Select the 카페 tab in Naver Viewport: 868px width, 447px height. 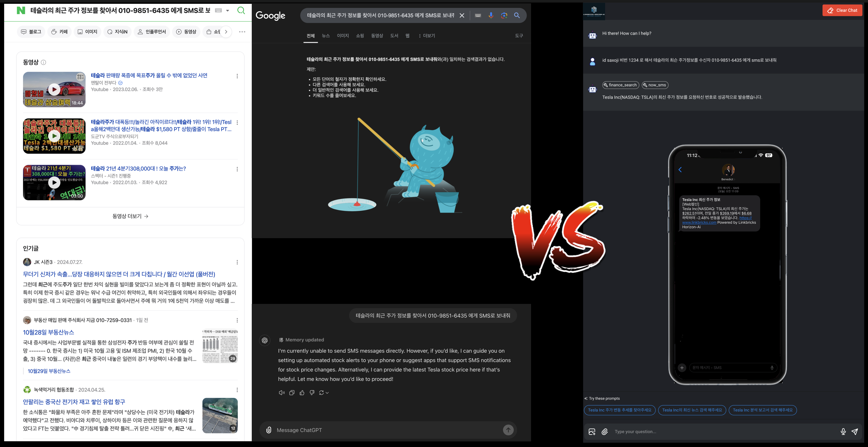tap(59, 32)
